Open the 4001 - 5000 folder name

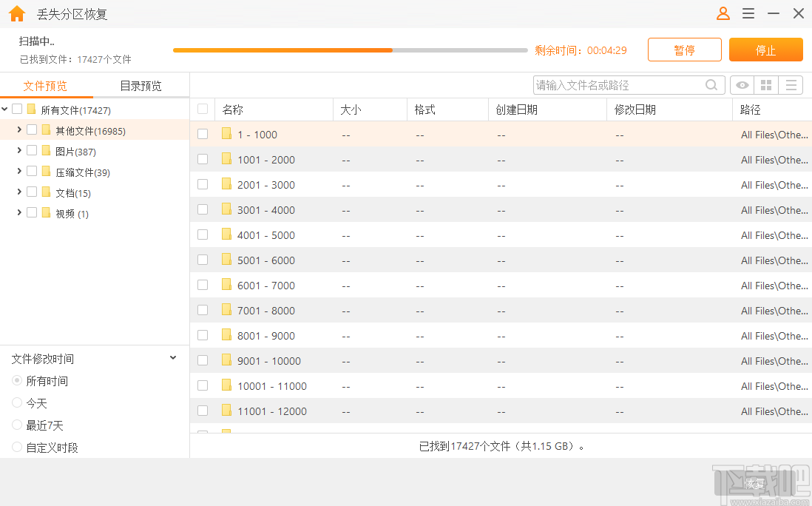coord(265,235)
